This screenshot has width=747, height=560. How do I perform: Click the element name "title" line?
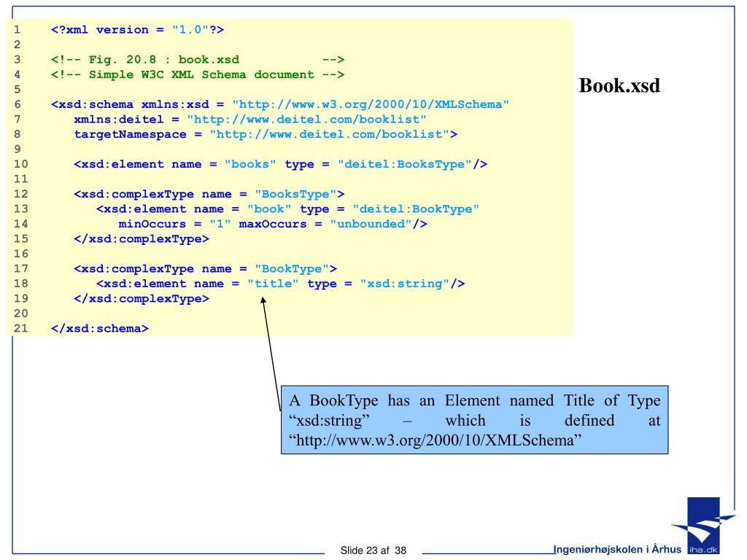[x=280, y=284]
